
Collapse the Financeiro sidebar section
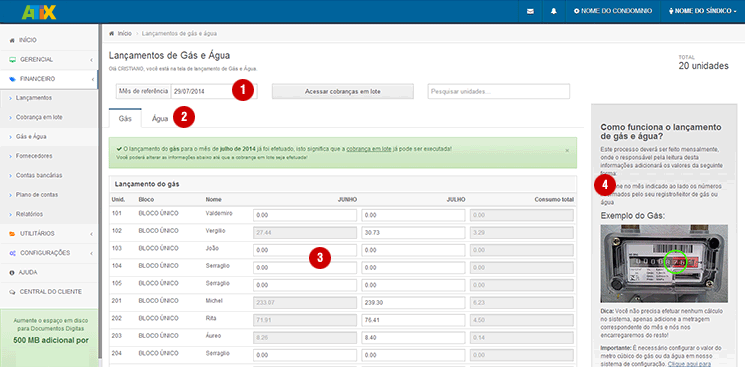click(x=92, y=79)
